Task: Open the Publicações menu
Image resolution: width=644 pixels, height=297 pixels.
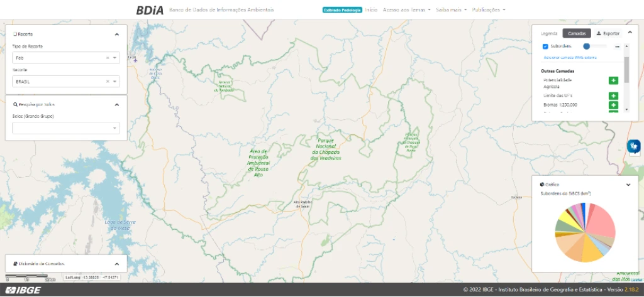Action: [488, 9]
